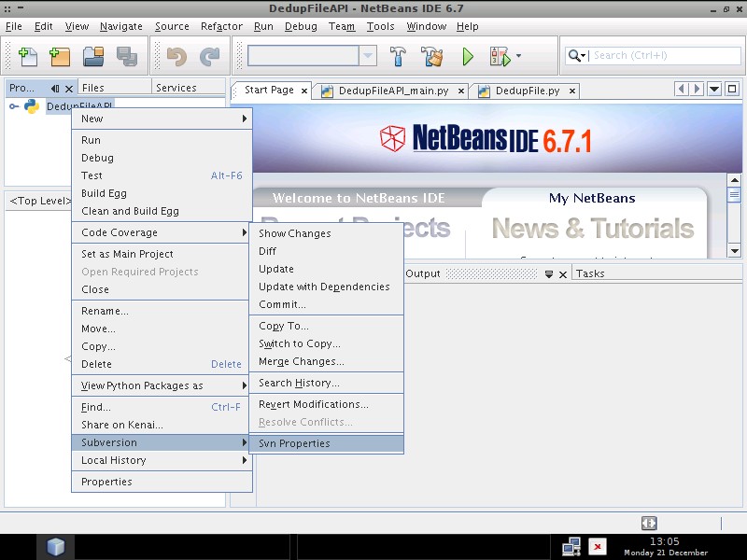747x560 pixels.
Task: Click the red X tray icon
Action: [598, 547]
